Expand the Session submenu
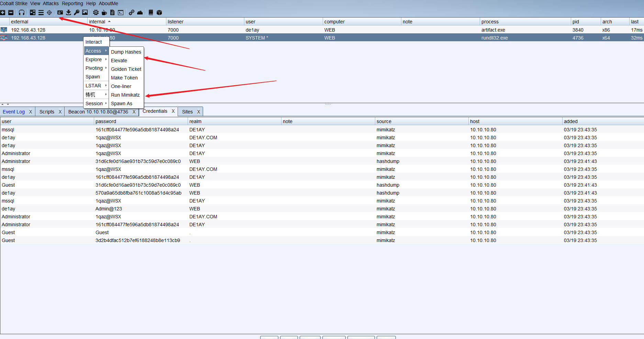This screenshot has height=339, width=644. (96, 103)
